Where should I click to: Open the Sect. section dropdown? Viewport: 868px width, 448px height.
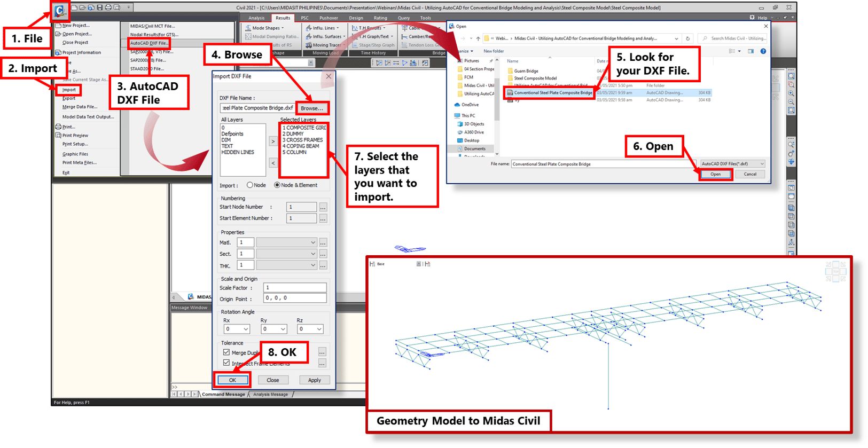[287, 254]
